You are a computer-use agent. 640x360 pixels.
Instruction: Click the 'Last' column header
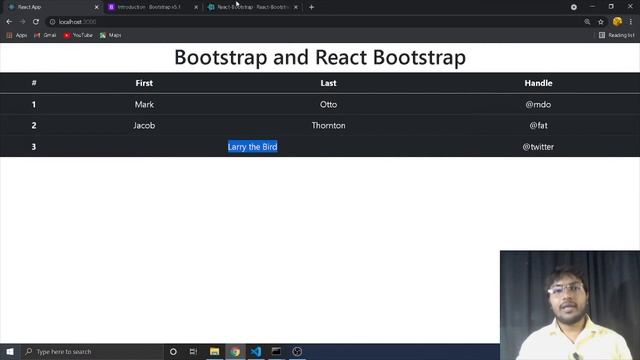point(329,83)
